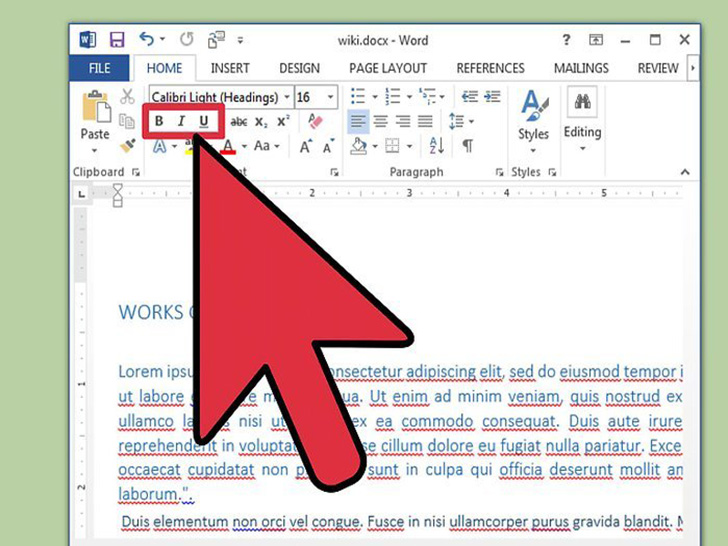Select the Format Painter brush

(x=128, y=145)
